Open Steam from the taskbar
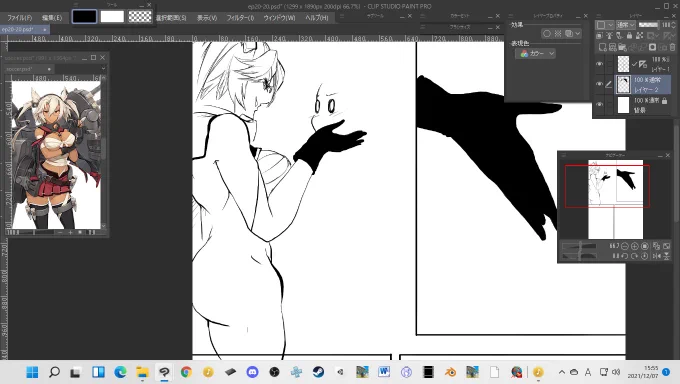 click(318, 372)
